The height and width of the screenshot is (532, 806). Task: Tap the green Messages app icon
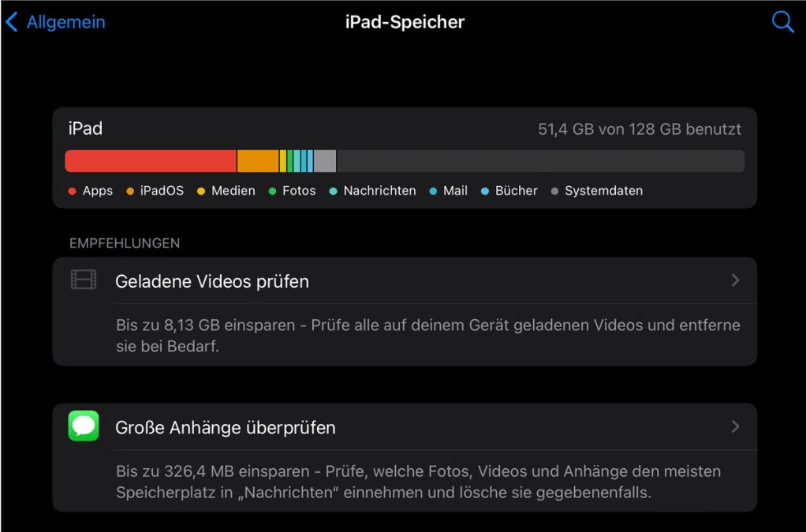point(84,426)
